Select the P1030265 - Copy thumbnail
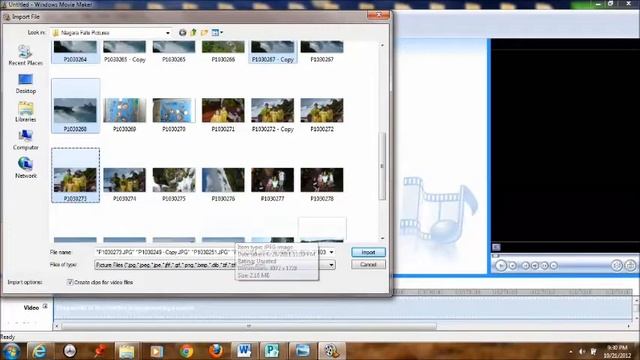This screenshot has width=640, height=360. (x=124, y=51)
